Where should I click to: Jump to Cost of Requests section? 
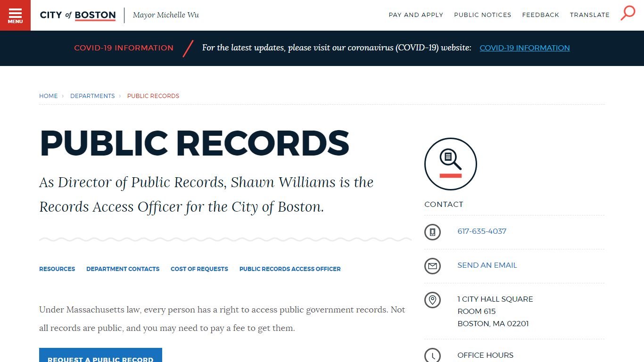coord(199,269)
